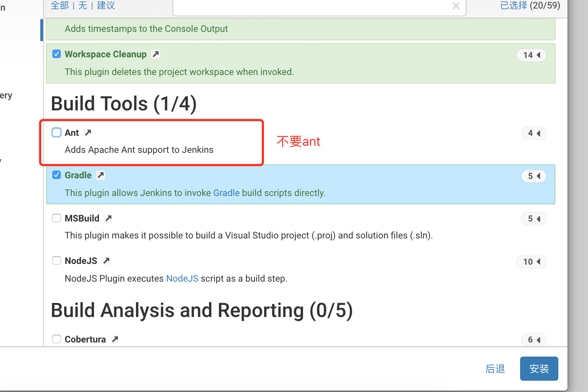Check the Ant plugin checkbox
The width and height of the screenshot is (588, 392).
tap(57, 132)
